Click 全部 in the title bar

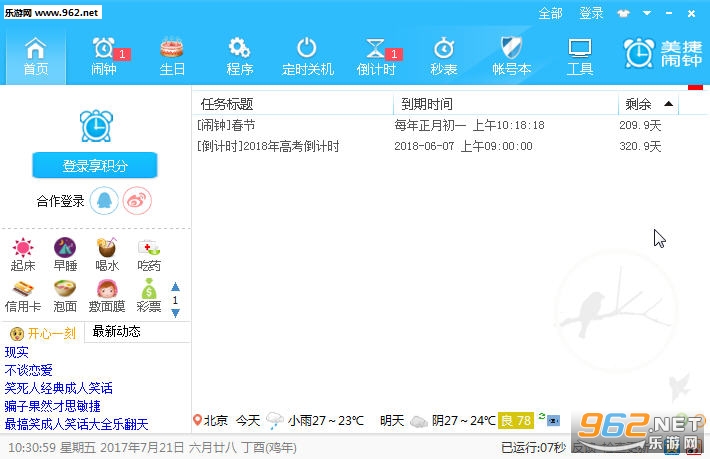point(550,14)
